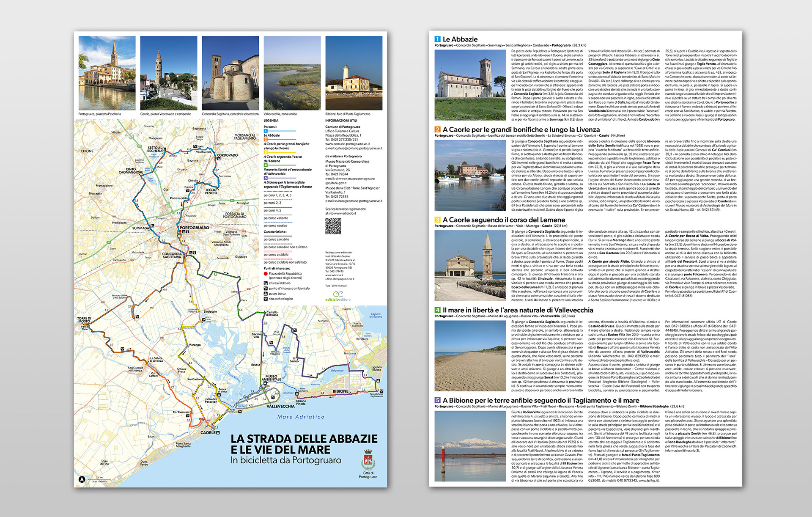
Task: Click 'A Caorle per le grandi bonifiche' heading
Action: [x=521, y=129]
